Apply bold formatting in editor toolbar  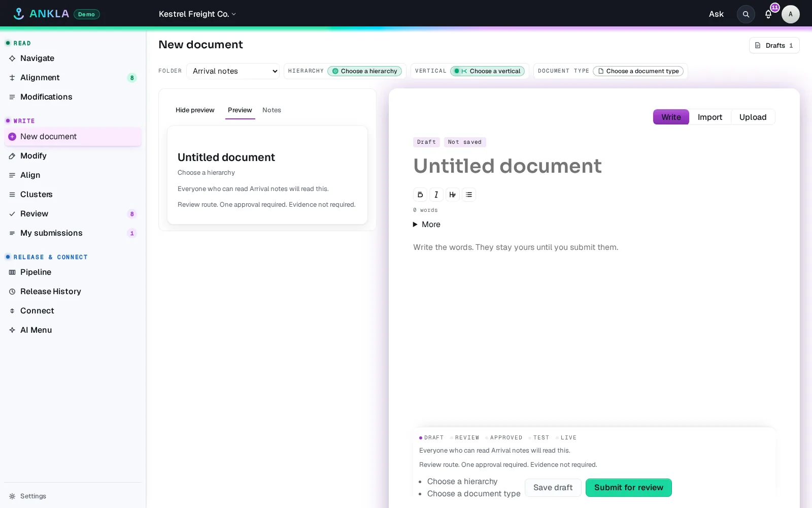[420, 195]
